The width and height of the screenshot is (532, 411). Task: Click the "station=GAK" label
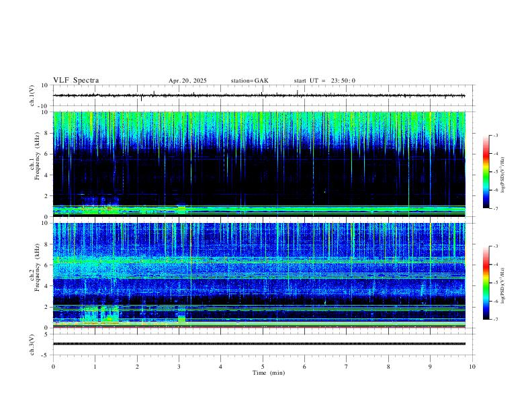250,81
